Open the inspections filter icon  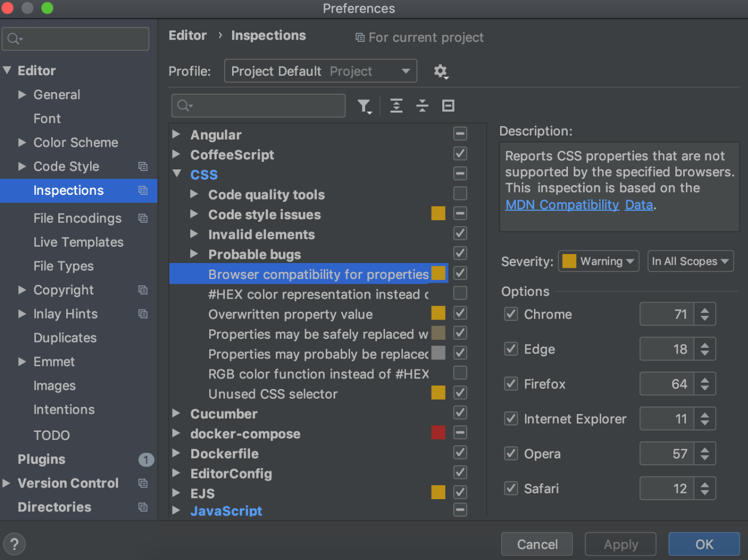pyautogui.click(x=364, y=106)
